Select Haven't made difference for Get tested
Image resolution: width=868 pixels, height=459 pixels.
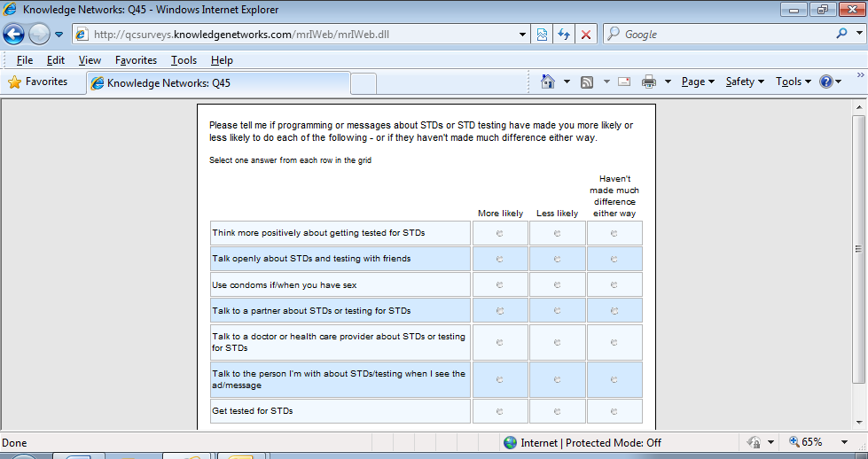[614, 411]
